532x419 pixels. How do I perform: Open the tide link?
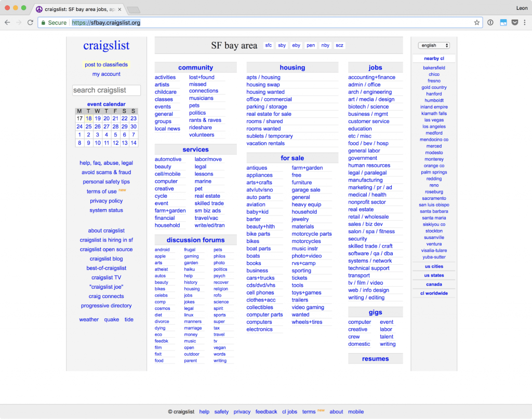(x=129, y=319)
